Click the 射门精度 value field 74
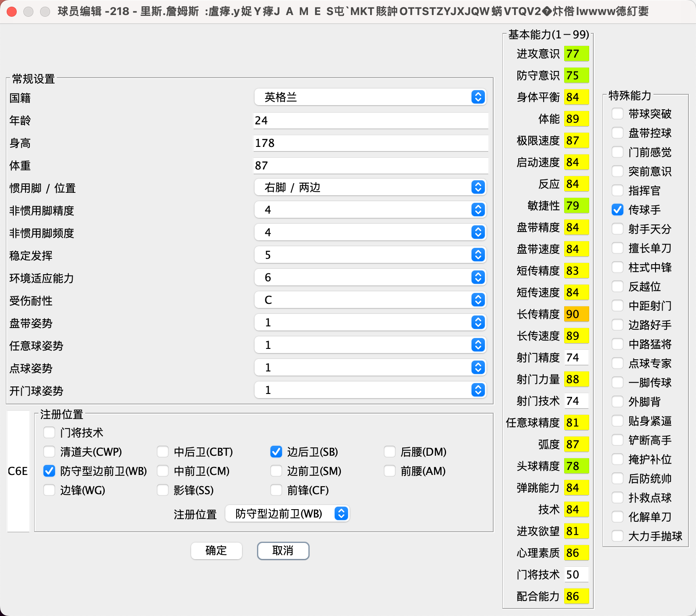 [x=576, y=358]
